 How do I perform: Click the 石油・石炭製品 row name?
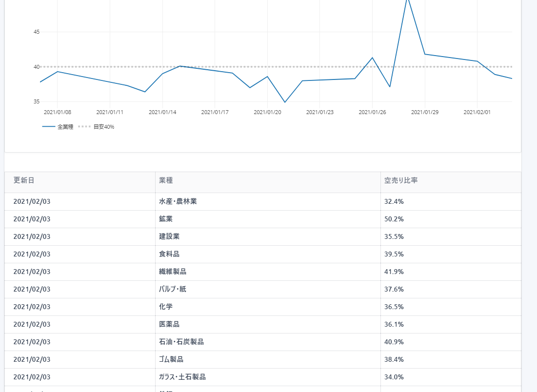click(x=181, y=342)
